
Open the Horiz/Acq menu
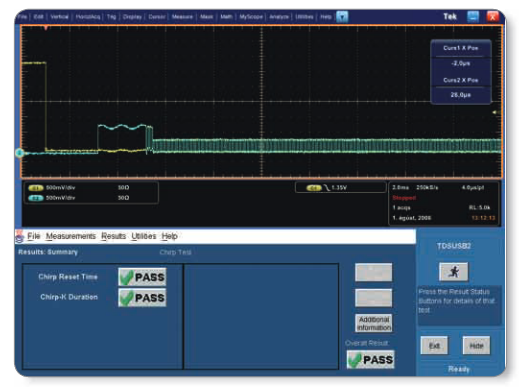click(88, 17)
